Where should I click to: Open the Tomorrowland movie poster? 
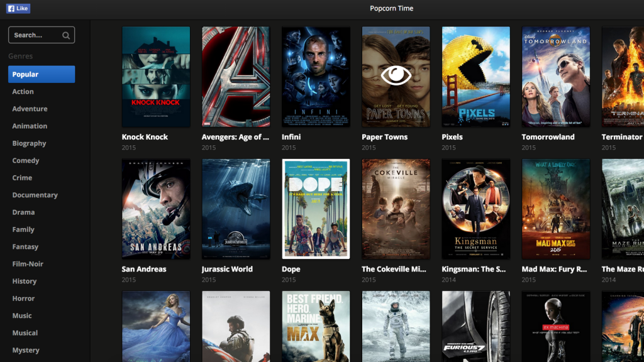(x=555, y=77)
